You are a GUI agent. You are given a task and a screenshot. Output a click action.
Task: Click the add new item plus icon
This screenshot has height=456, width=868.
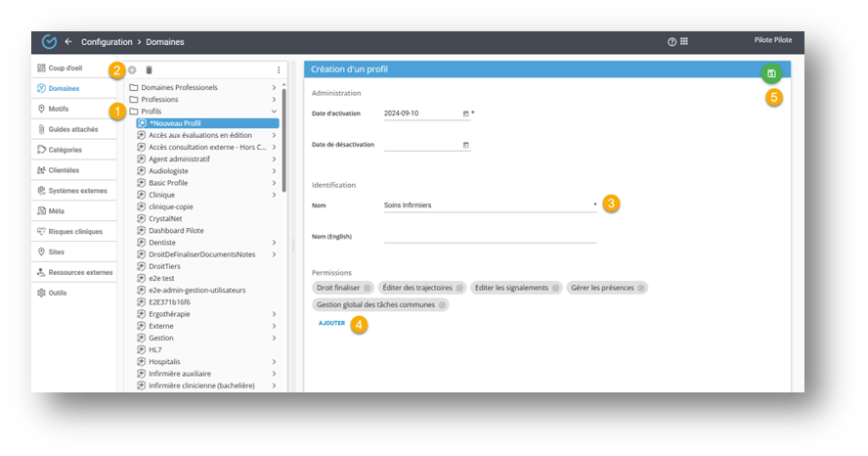pyautogui.click(x=133, y=70)
